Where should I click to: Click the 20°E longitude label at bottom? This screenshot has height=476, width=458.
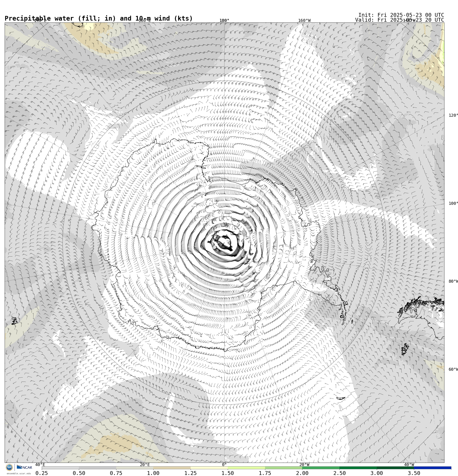(x=145, y=465)
